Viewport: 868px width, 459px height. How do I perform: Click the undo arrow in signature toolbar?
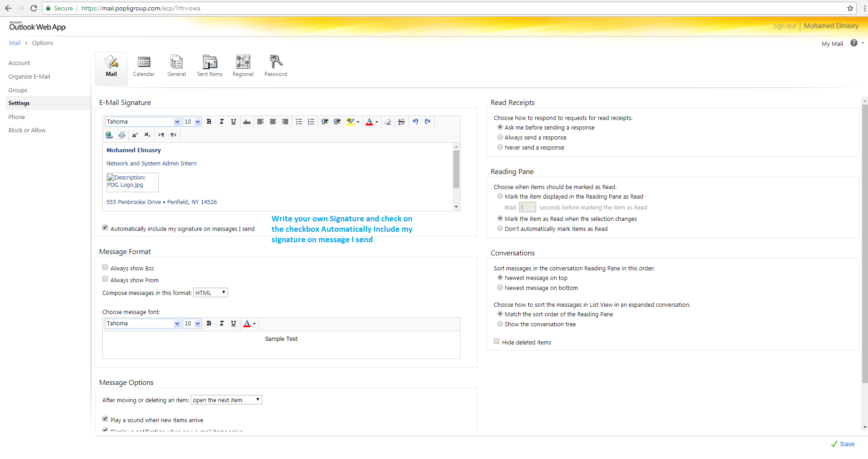point(415,122)
